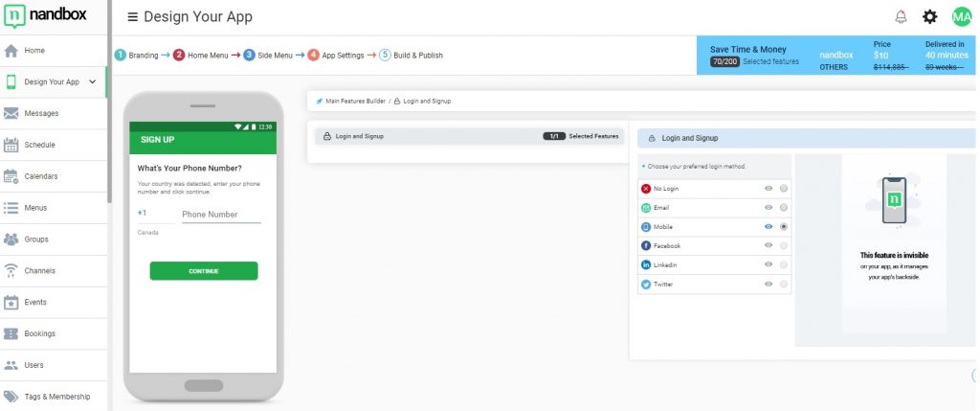Toggle the hamburger menu icon
980x411 pixels.
coord(132,17)
